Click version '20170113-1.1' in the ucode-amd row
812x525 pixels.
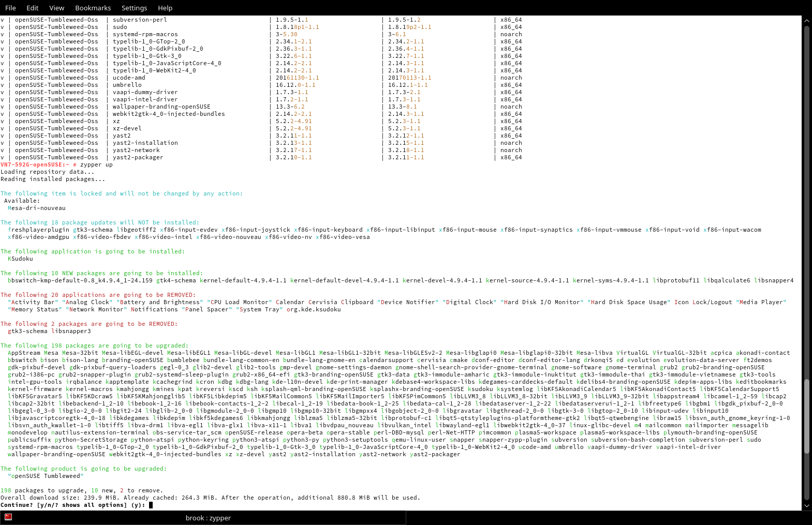click(410, 78)
